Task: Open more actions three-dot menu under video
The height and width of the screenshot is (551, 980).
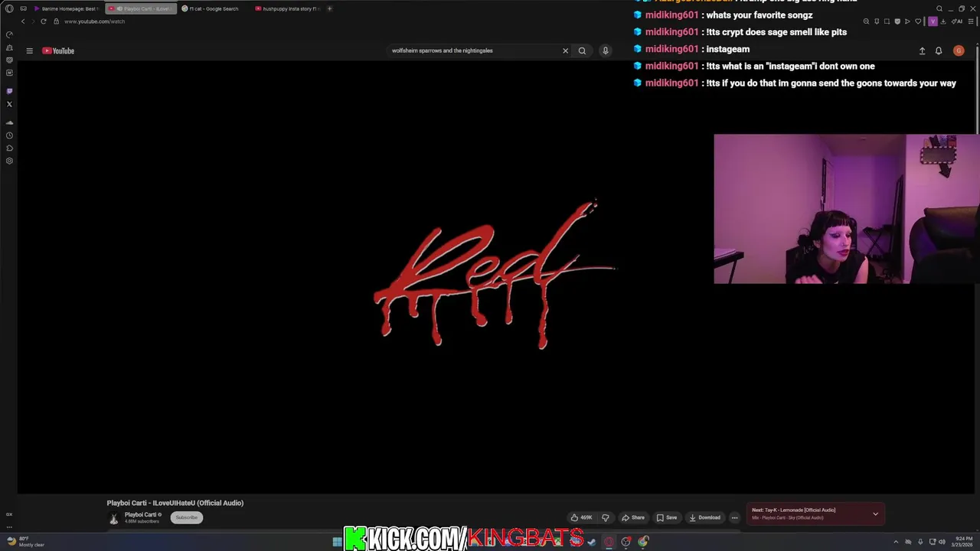Action: (734, 517)
